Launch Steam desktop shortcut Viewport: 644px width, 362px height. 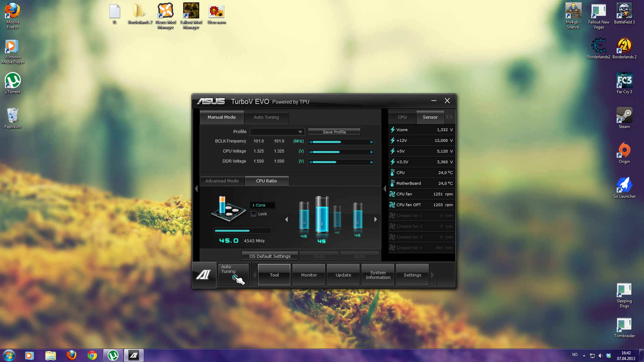(624, 118)
